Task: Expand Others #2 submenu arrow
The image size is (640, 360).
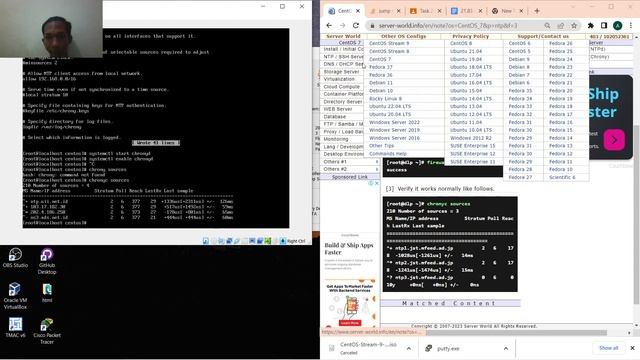Action: coord(376,169)
